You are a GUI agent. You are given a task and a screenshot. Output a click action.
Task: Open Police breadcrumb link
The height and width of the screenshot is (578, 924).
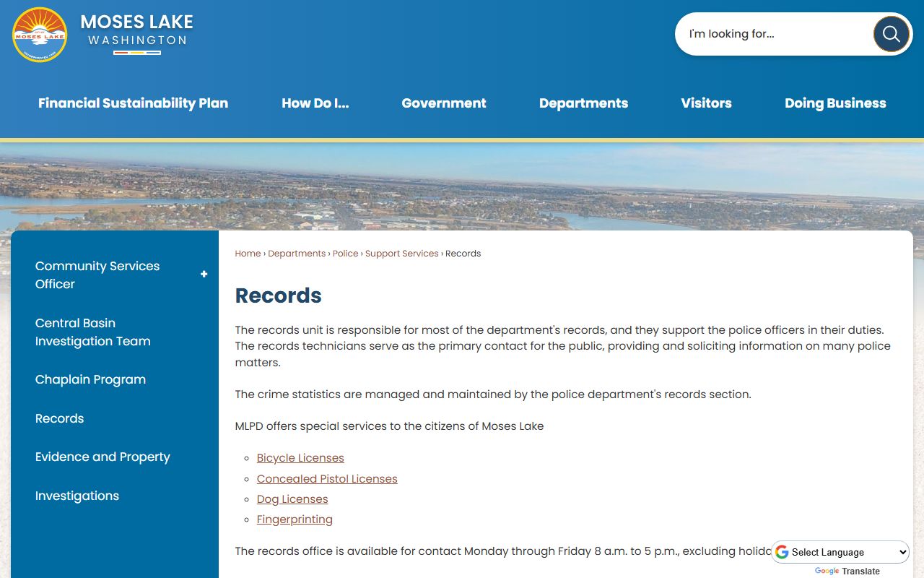345,254
